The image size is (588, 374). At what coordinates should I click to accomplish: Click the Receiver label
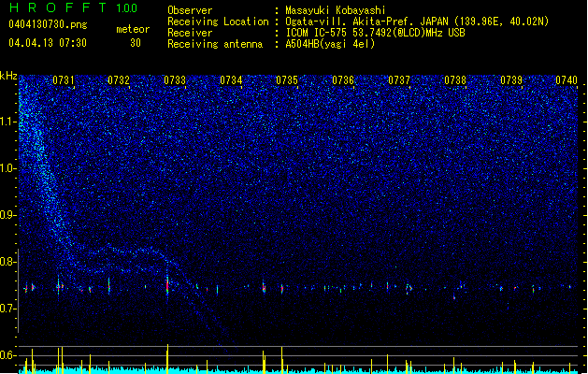pyautogui.click(x=190, y=33)
